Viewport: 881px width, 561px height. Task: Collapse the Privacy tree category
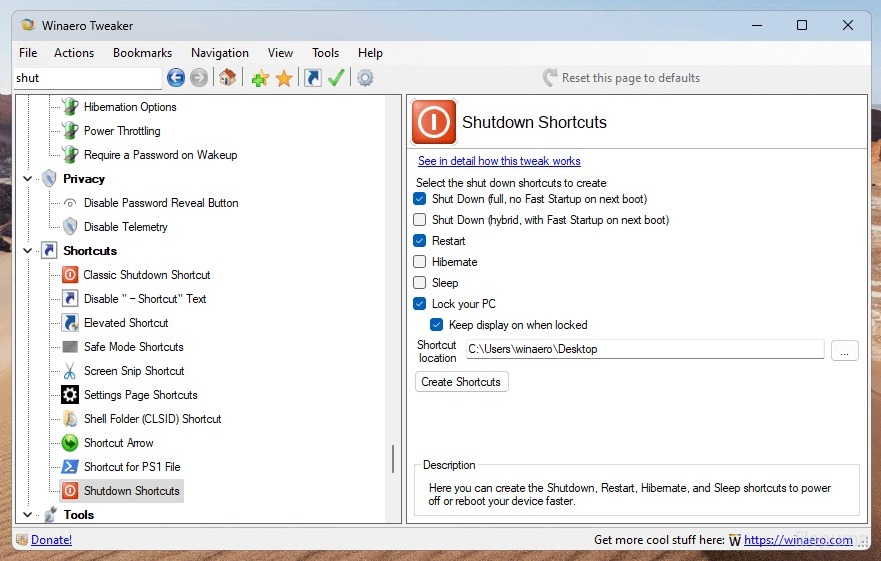pyautogui.click(x=27, y=179)
